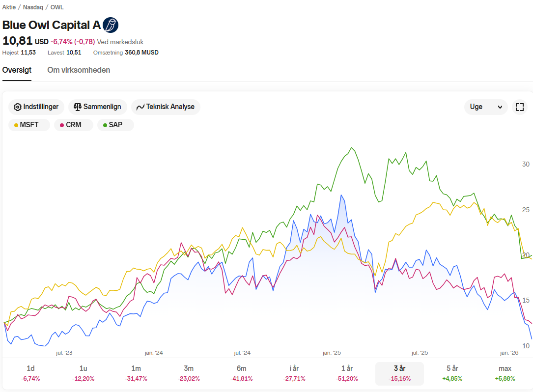The height and width of the screenshot is (392, 533).
Task: Click the jul. '24 axis label
Action: [242, 353]
